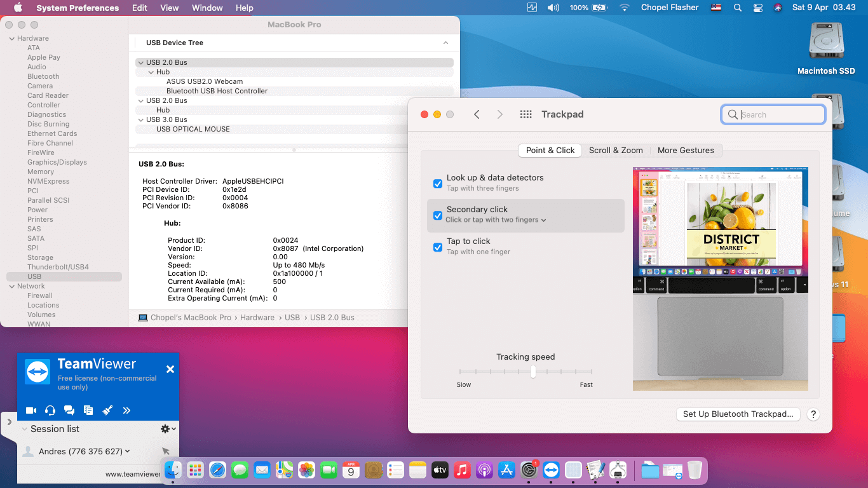Select USB OPTICAL MOUSE in device tree
The image size is (868, 488).
pyautogui.click(x=193, y=129)
